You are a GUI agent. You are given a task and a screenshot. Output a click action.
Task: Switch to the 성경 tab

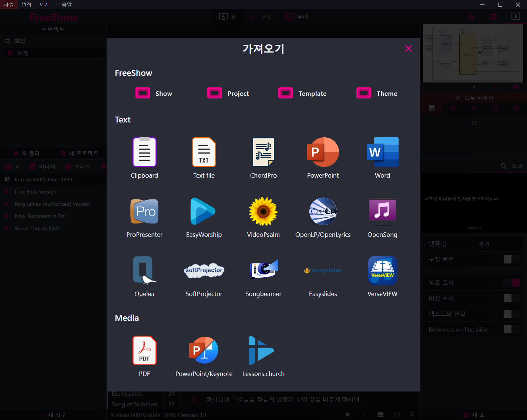(x=499, y=244)
